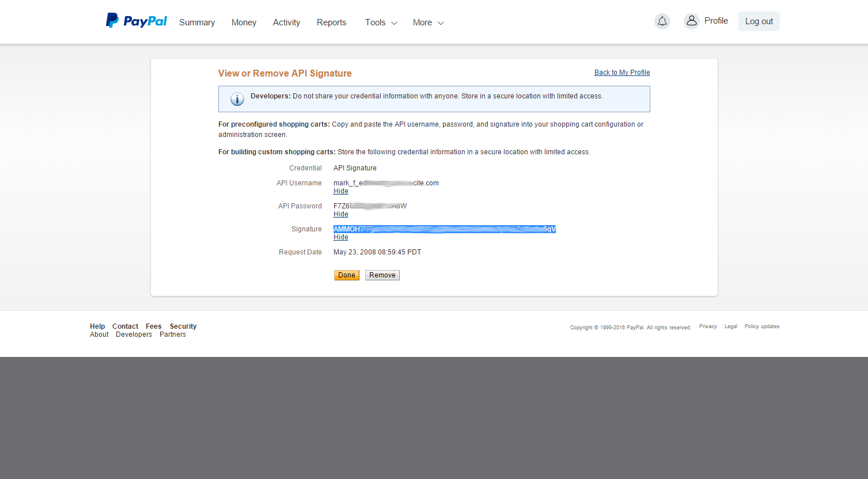Screen dimensions: 868x479
Task: Hide the API Password
Action: (341, 214)
